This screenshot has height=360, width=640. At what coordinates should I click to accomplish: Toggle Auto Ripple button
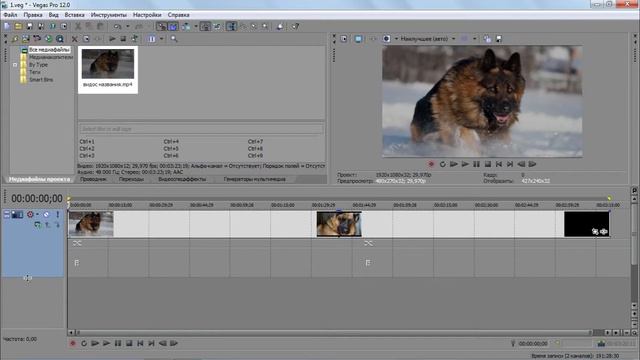click(x=186, y=27)
